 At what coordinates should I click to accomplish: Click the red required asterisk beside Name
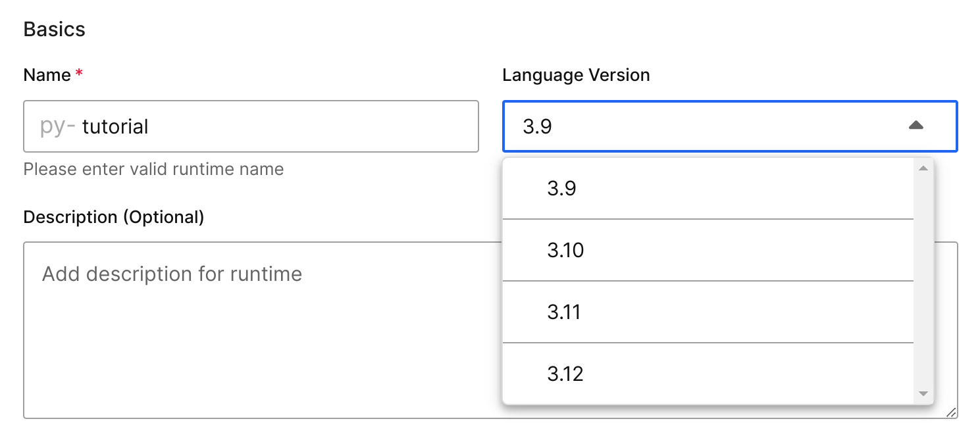tap(79, 75)
